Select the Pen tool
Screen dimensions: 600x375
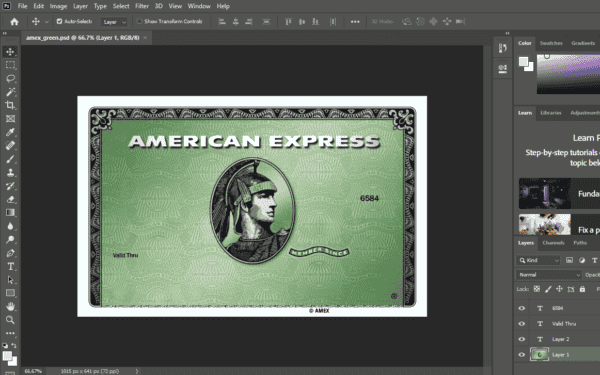point(10,253)
